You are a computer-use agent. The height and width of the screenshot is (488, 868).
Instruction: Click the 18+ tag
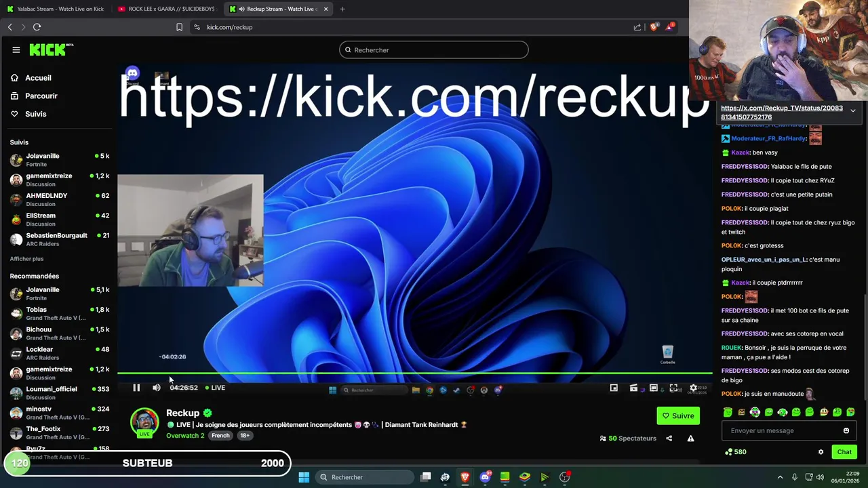(244, 435)
